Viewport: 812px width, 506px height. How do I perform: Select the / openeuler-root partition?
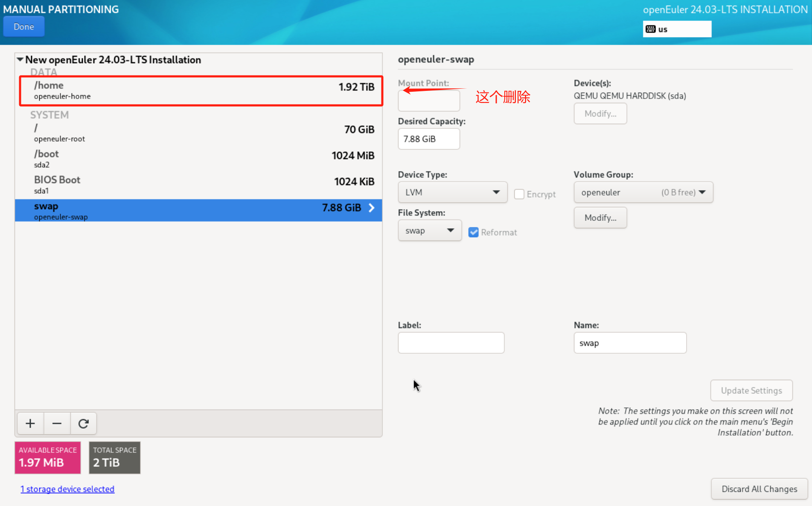pyautogui.click(x=198, y=133)
